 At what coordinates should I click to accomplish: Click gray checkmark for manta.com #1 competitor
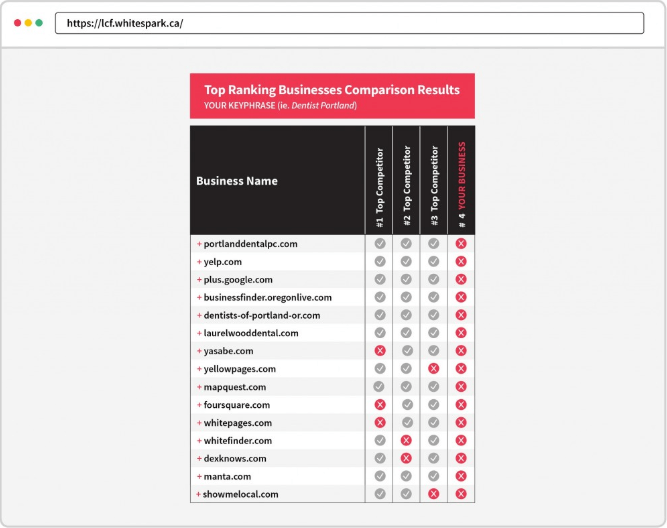tap(380, 476)
